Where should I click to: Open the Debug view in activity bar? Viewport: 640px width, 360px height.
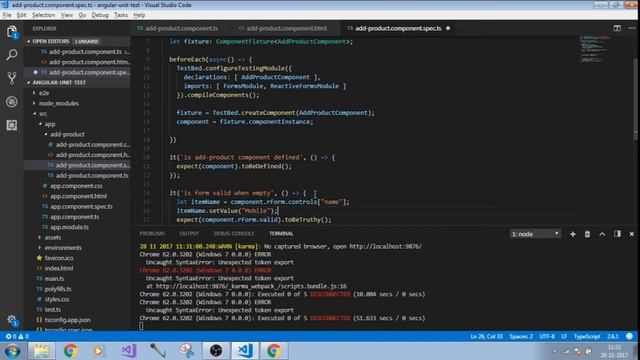click(x=11, y=102)
